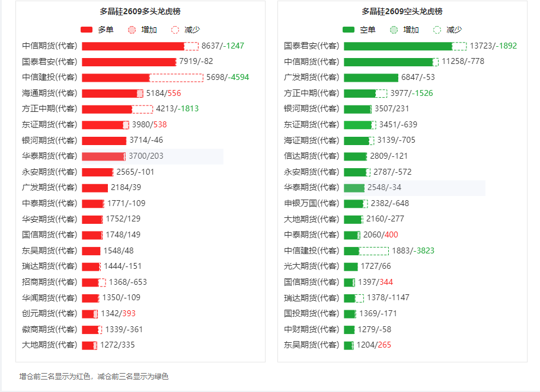Click the 中信期货 long bar showing 8637
Screen dimensions: 540x392
click(133, 46)
